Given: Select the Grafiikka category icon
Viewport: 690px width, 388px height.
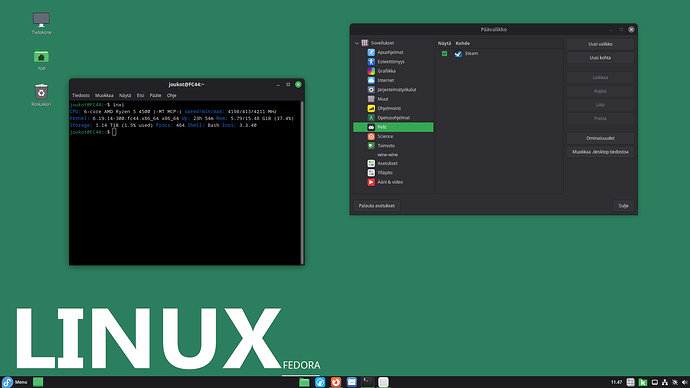Looking at the screenshot, I should point(371,71).
